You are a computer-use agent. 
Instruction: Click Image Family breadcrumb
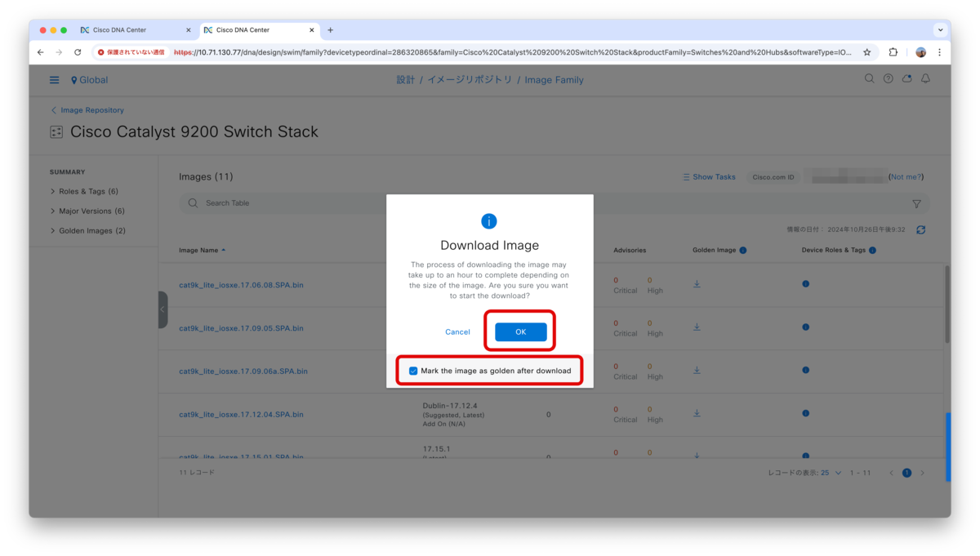554,80
